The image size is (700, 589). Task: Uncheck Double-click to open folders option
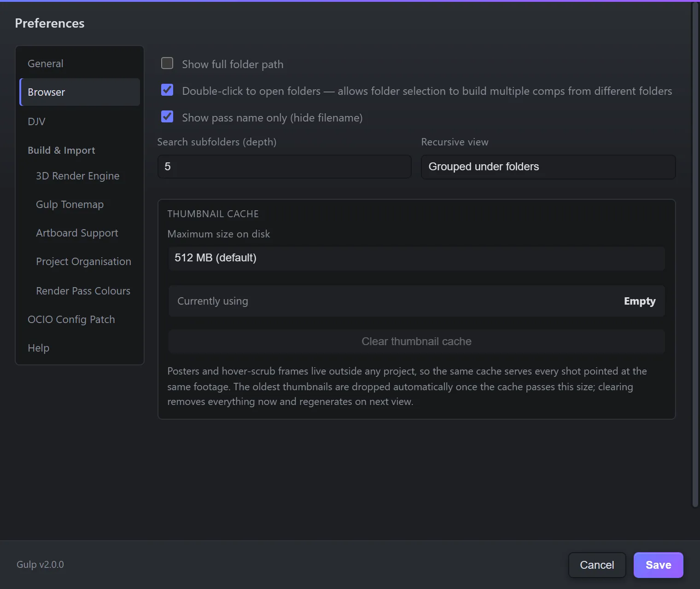pos(167,90)
